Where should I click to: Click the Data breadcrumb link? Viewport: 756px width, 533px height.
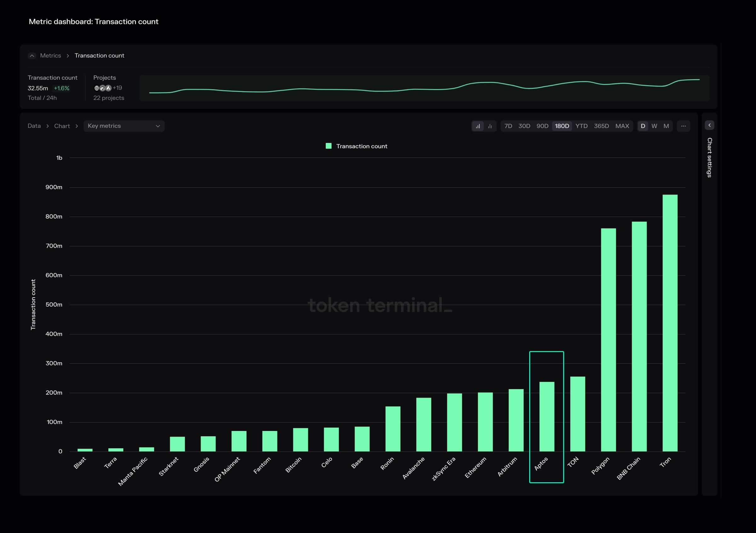pos(34,126)
